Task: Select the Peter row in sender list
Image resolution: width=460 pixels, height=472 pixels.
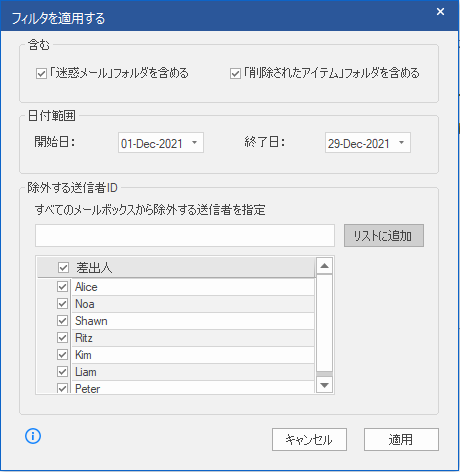Action: click(193, 387)
